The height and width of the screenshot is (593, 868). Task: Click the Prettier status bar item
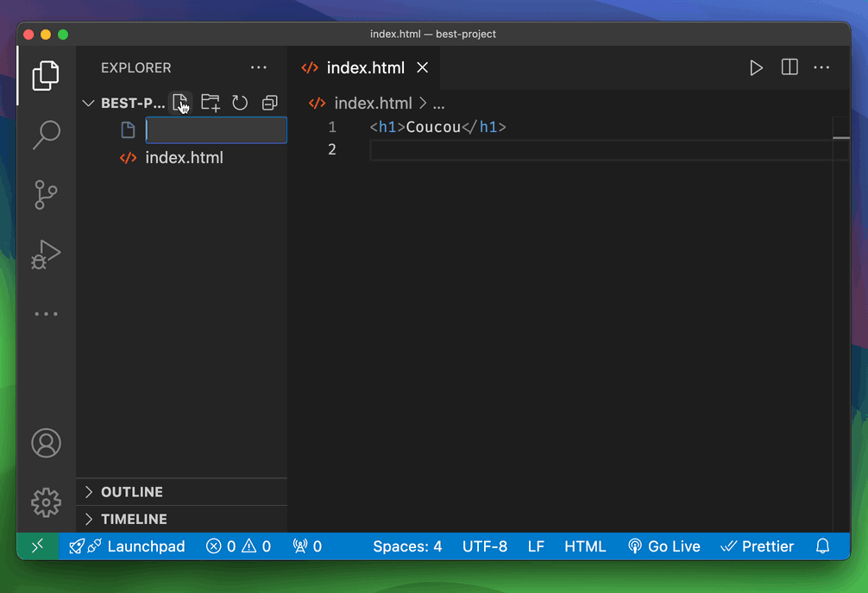coord(757,546)
